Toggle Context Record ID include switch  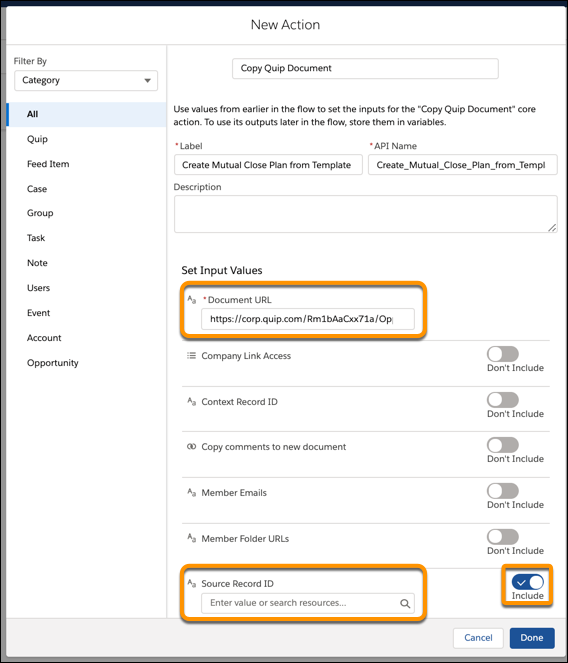pos(502,400)
